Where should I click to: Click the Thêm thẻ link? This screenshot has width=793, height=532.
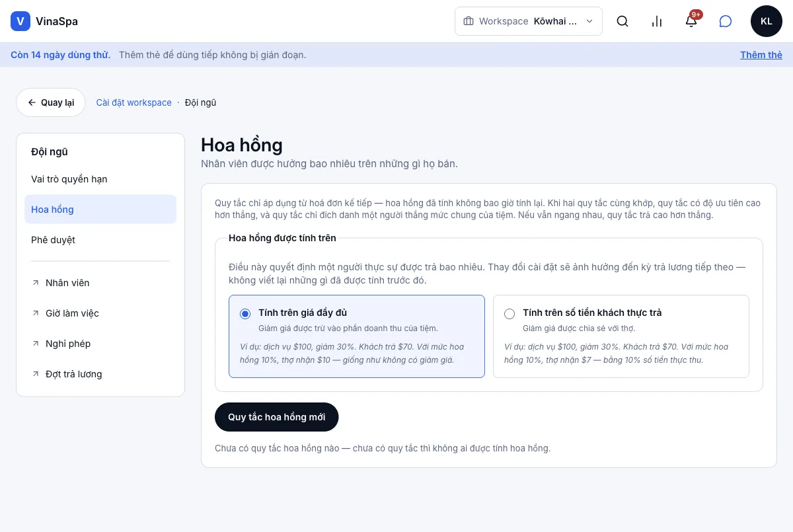(x=761, y=55)
